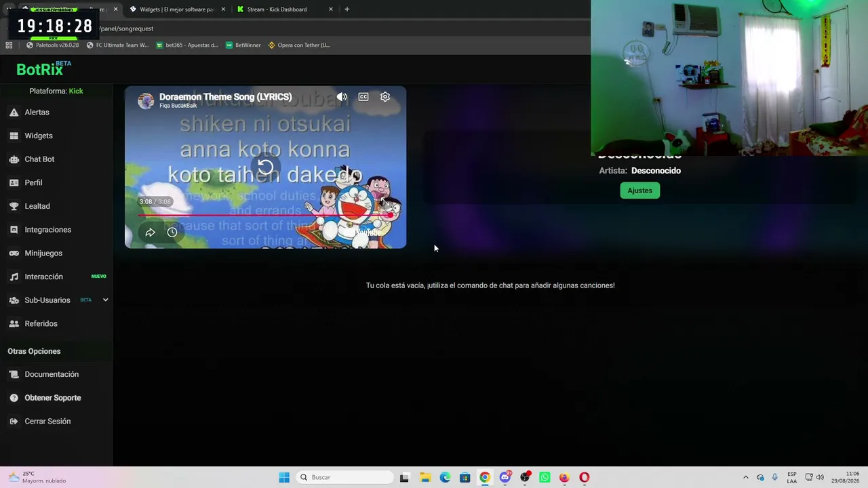Viewport: 868px width, 488px height.
Task: Click the Watch later clock icon
Action: (172, 232)
